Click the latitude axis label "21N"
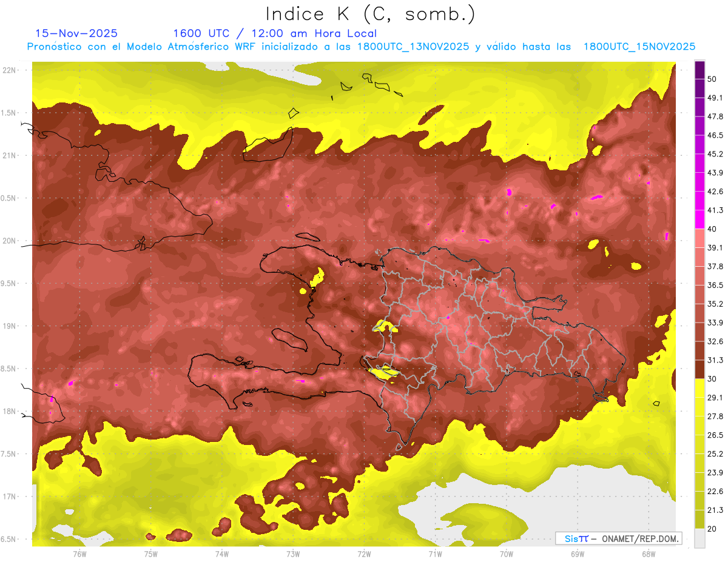The height and width of the screenshot is (562, 728). coord(10,156)
